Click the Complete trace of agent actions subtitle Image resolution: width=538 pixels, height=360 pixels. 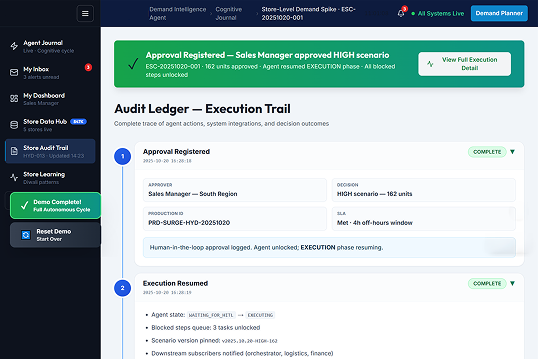tap(221, 124)
